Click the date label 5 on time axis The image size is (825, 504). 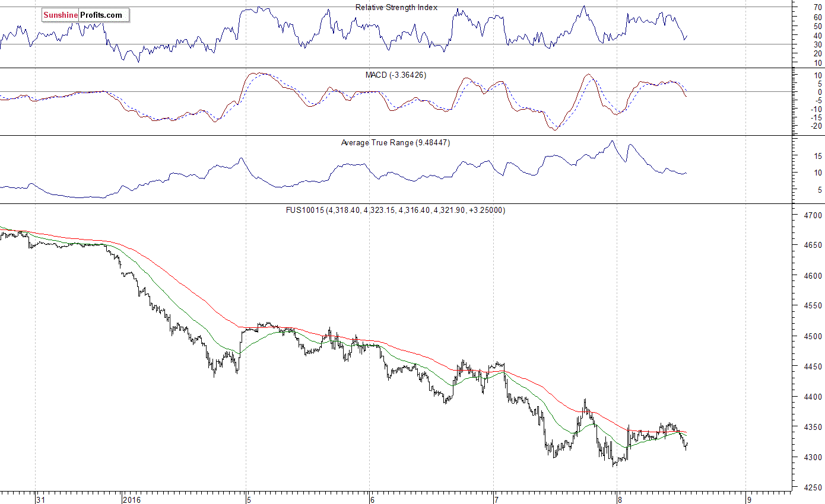(249, 499)
